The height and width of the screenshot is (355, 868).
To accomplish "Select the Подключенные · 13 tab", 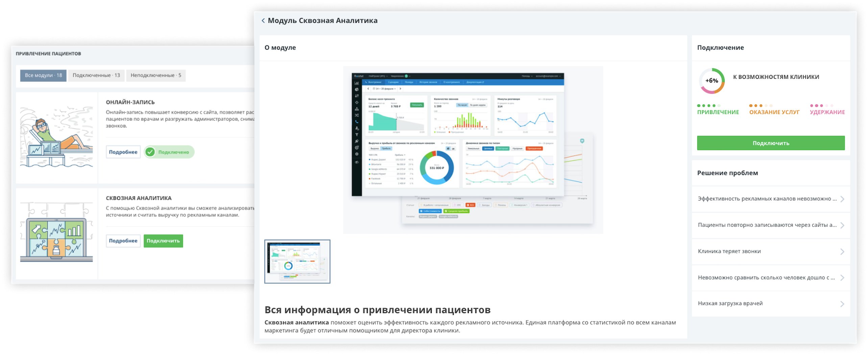I will click(96, 75).
